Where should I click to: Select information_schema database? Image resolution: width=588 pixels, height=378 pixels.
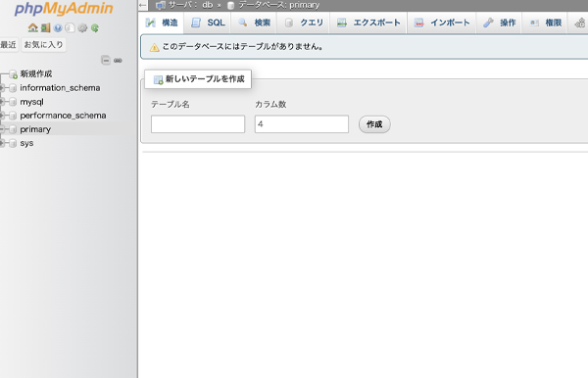pos(60,88)
